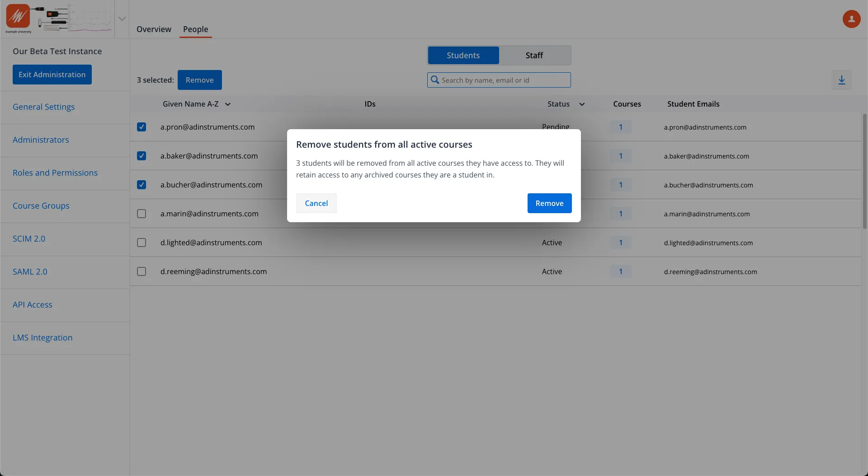Open the user profile avatar menu

851,19
